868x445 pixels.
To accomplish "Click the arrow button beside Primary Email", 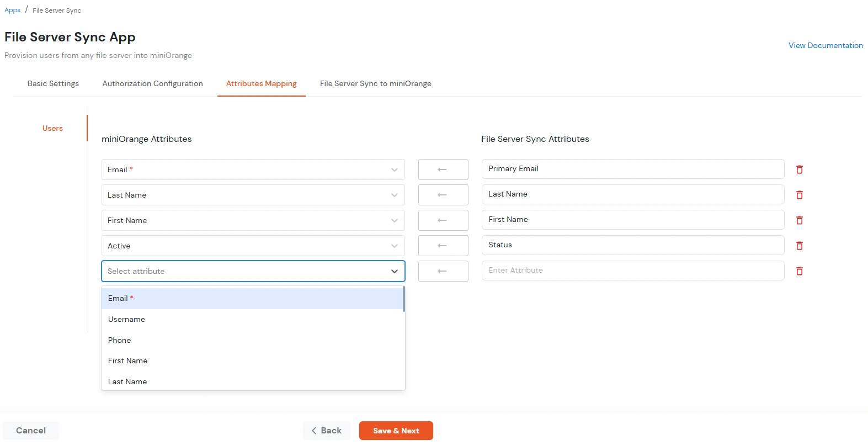I will (443, 169).
